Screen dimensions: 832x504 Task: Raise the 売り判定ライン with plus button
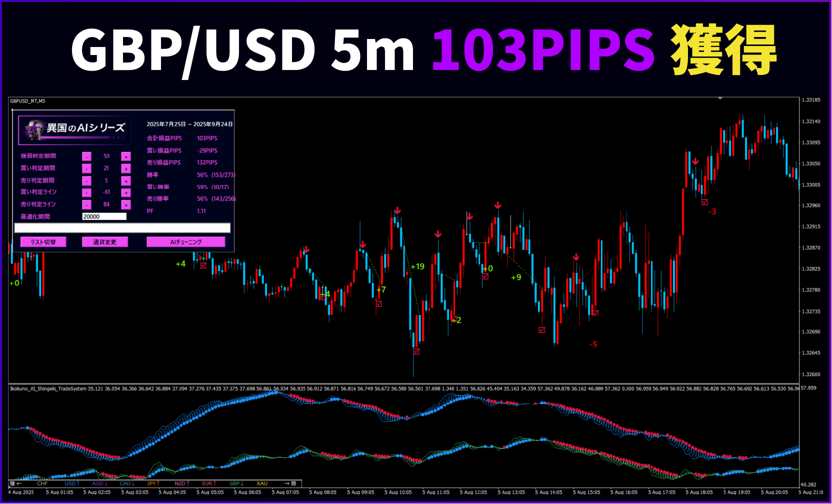(126, 204)
